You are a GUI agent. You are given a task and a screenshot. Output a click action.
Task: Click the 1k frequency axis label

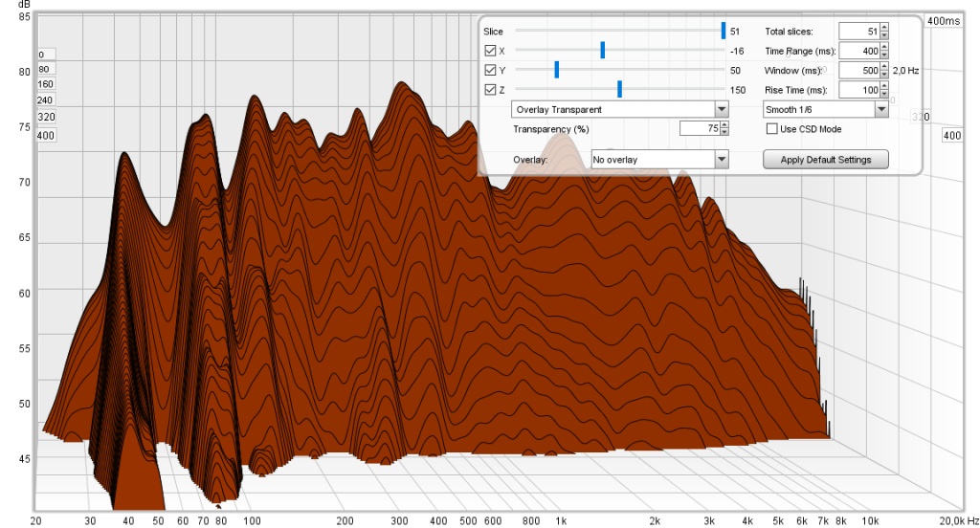tap(561, 520)
